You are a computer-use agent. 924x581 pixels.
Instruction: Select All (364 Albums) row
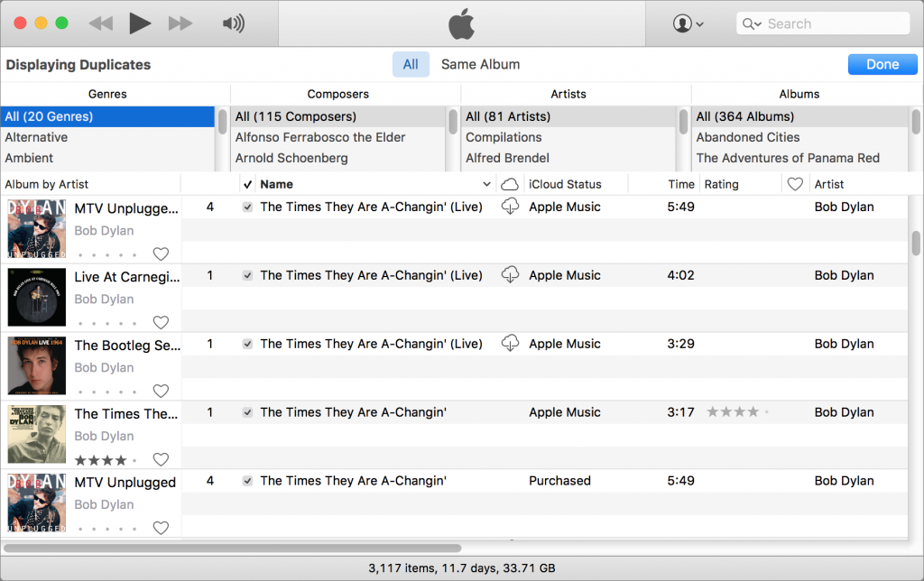click(799, 116)
